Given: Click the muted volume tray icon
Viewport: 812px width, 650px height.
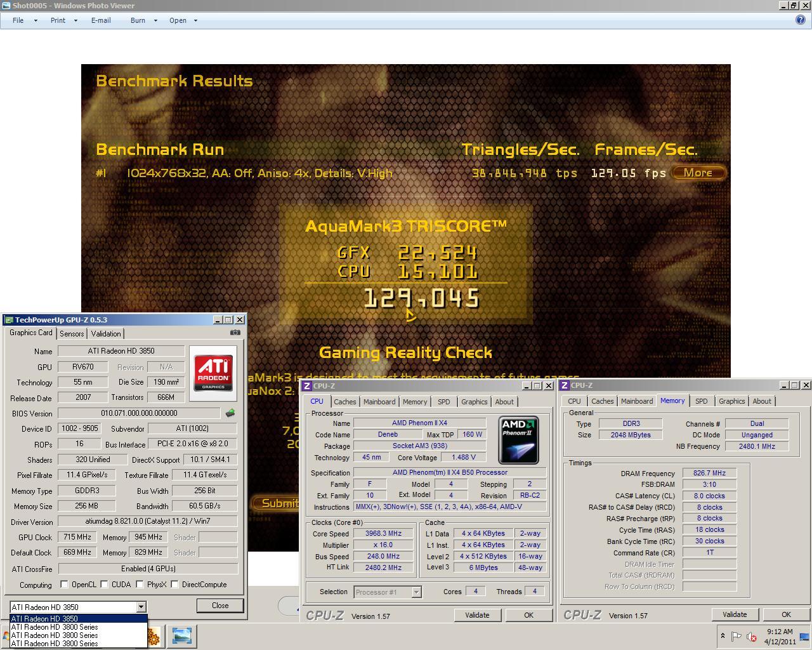Looking at the screenshot, I should (752, 636).
